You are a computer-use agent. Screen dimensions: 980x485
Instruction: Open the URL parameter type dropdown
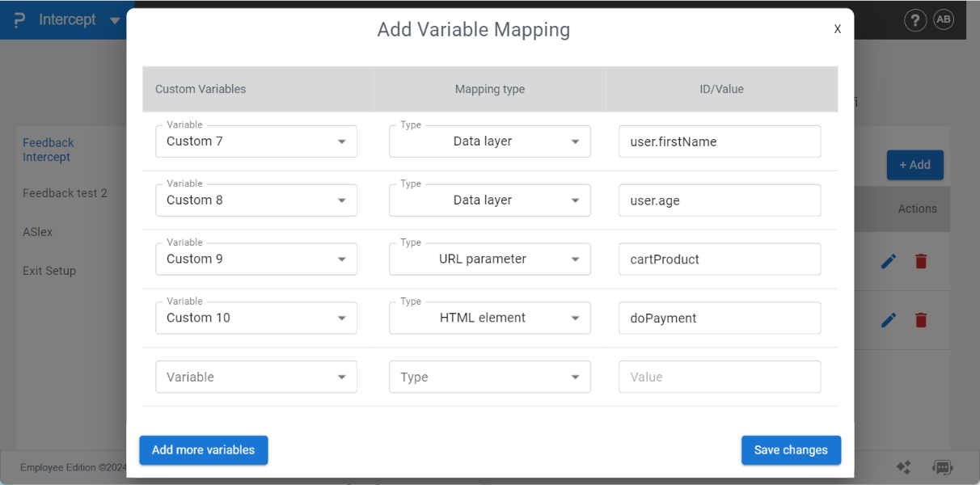[489, 259]
